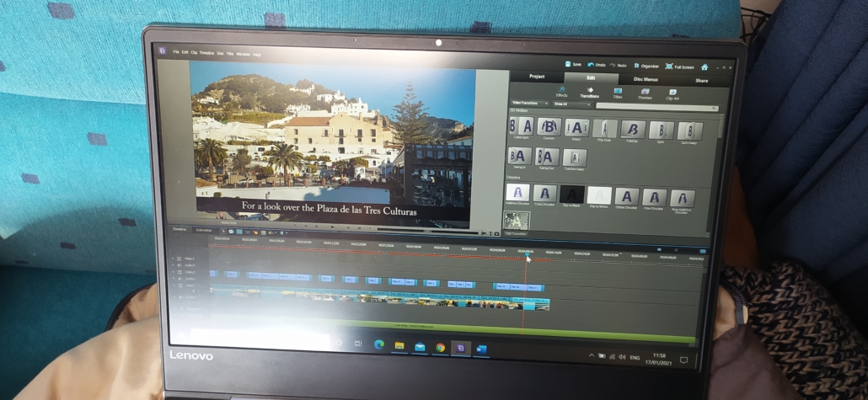Viewport: 868px width, 400px height.
Task: Open the Titles panel
Action: (x=617, y=93)
